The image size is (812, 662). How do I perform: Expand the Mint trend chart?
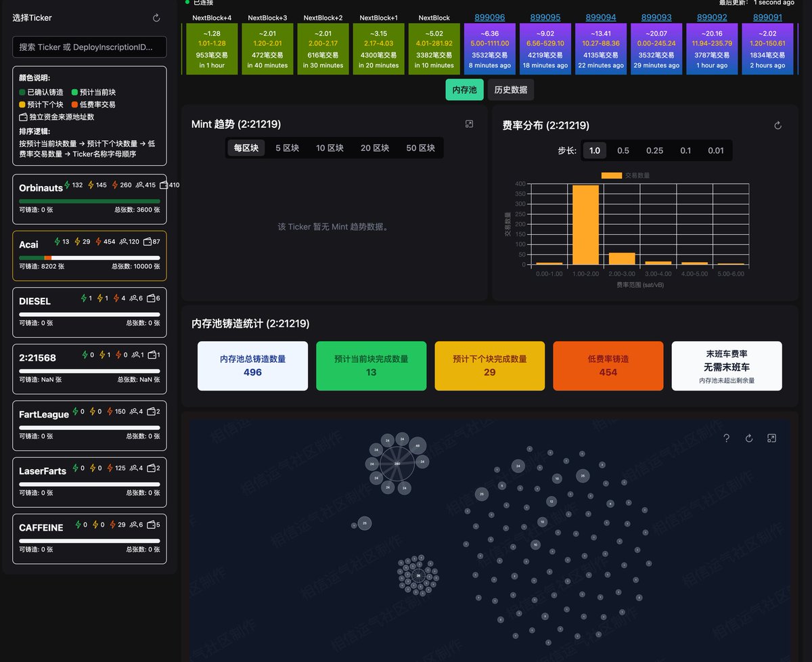[x=470, y=124]
